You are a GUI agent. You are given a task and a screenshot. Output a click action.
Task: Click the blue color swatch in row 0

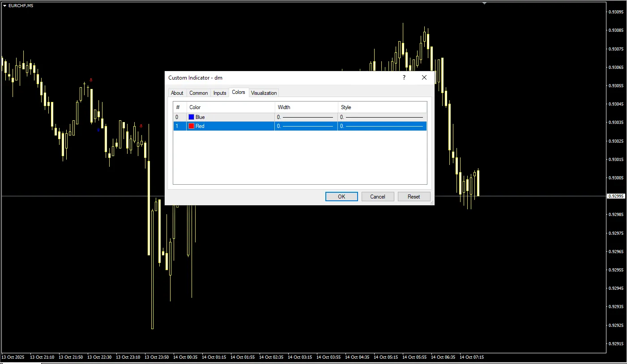pos(192,117)
